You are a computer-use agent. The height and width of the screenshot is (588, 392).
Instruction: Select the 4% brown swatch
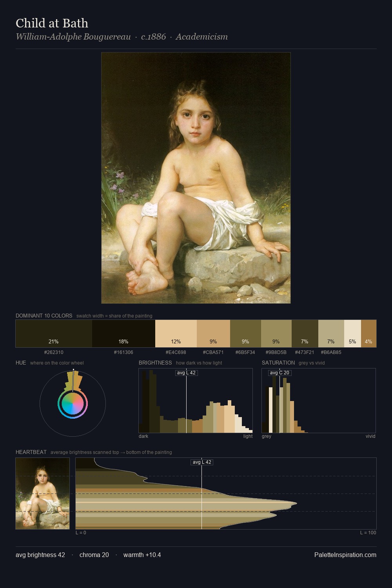click(x=368, y=334)
